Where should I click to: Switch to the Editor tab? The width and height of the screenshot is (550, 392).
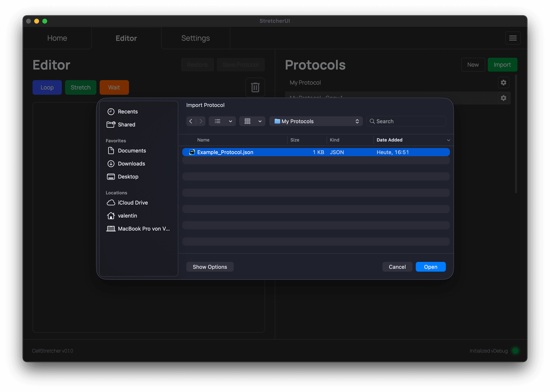(x=126, y=38)
